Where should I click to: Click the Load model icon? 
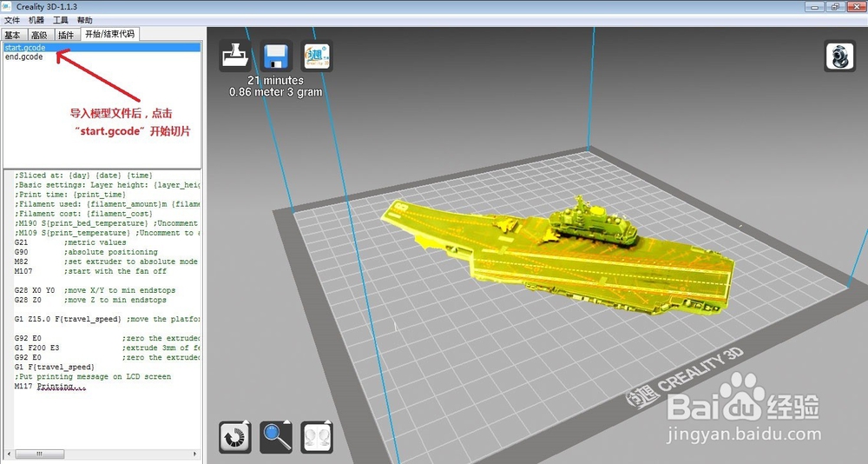click(x=234, y=56)
